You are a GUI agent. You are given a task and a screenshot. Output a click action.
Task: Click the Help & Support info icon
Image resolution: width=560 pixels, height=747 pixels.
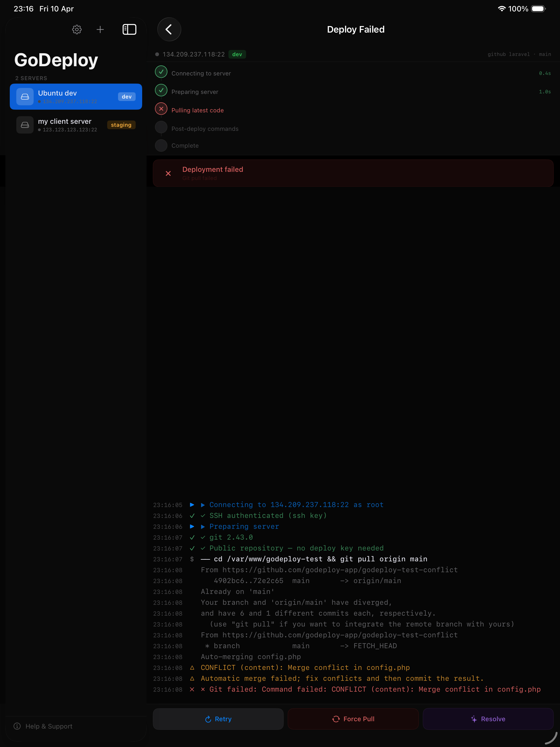click(x=17, y=726)
